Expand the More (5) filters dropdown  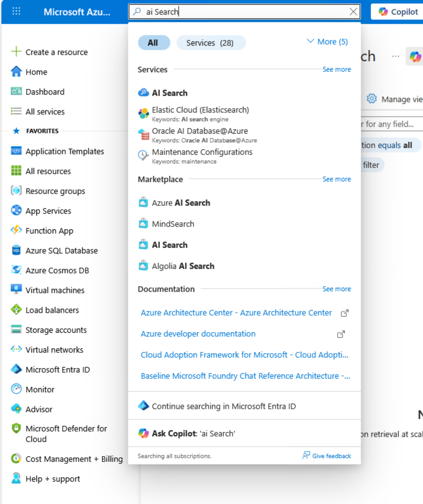tap(327, 41)
